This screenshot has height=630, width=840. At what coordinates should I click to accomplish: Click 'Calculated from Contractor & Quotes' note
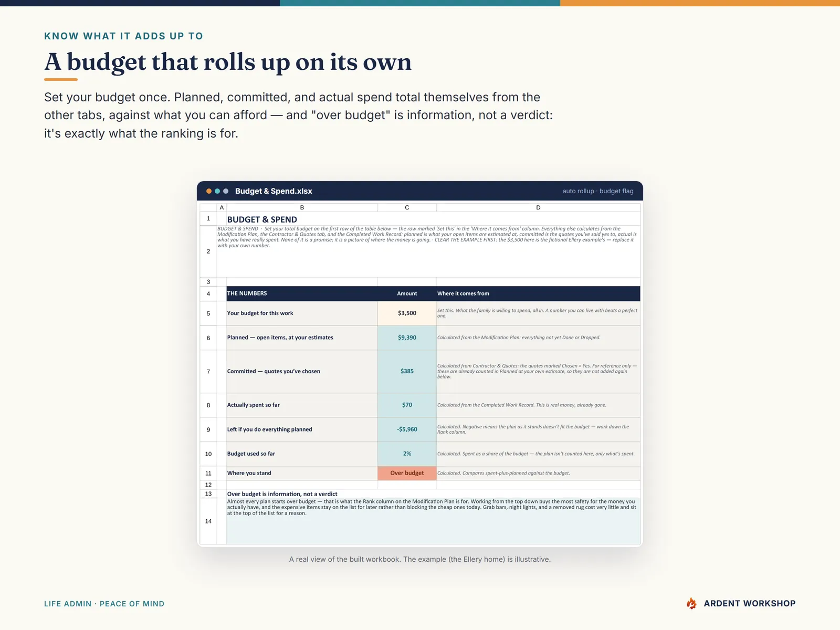(x=538, y=371)
